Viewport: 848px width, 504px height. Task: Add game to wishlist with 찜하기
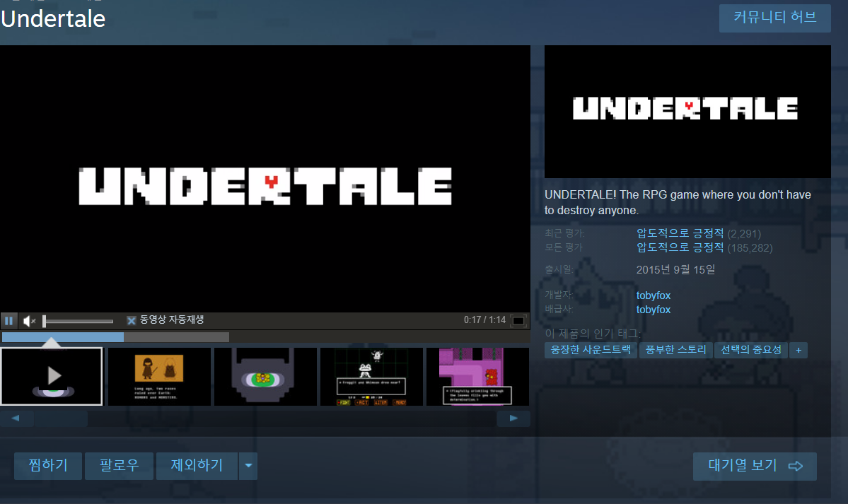pyautogui.click(x=48, y=466)
